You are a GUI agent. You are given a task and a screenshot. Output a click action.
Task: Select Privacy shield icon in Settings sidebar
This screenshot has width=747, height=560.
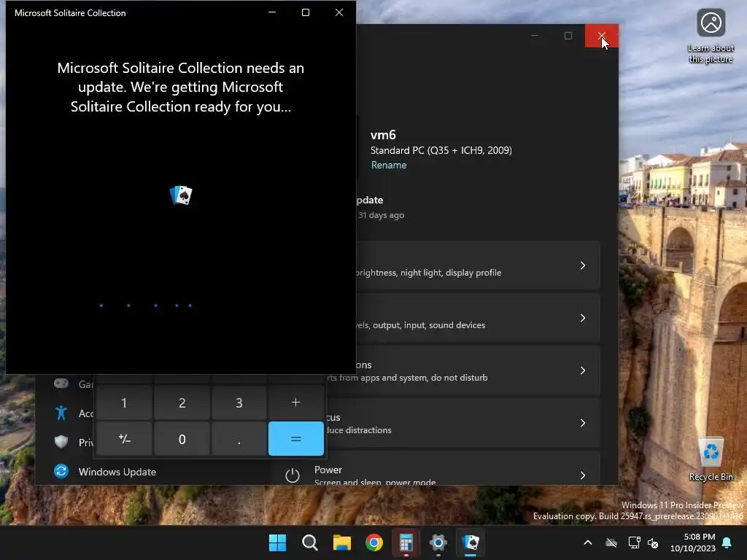[x=61, y=441]
